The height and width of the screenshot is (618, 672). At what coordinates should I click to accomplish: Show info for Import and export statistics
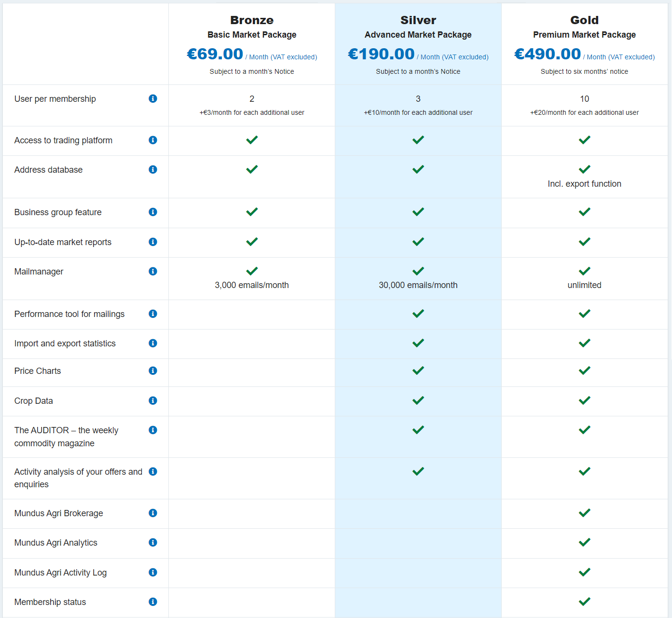click(x=153, y=343)
